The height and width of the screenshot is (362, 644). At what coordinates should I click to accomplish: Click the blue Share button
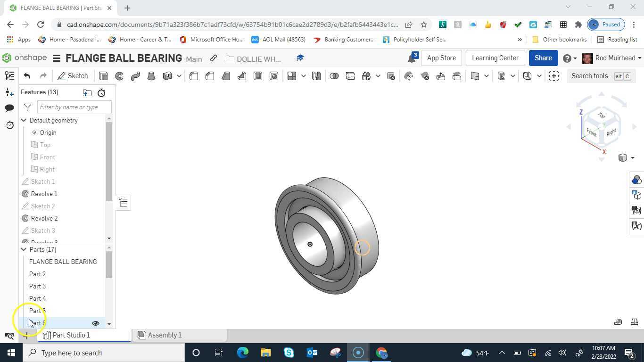[x=543, y=58]
